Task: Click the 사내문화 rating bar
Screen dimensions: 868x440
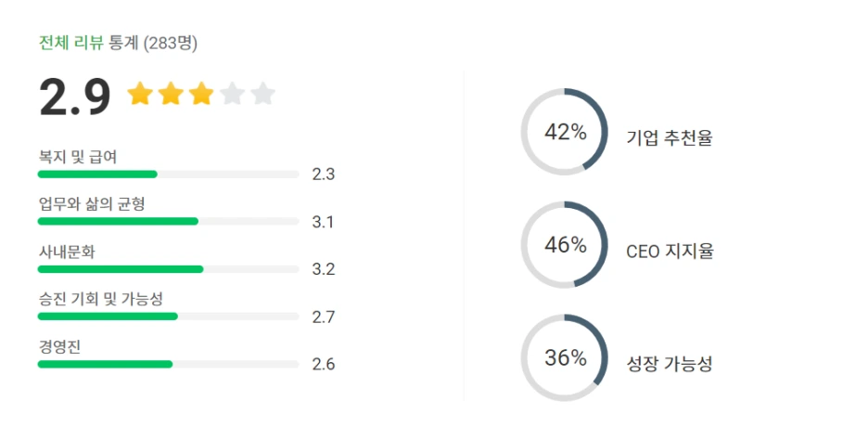Action: tap(167, 269)
